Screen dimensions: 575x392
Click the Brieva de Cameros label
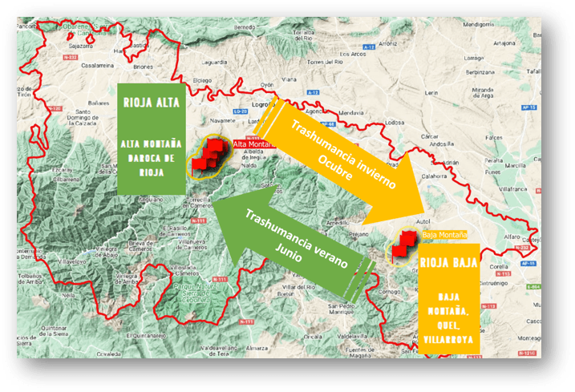[141, 246]
